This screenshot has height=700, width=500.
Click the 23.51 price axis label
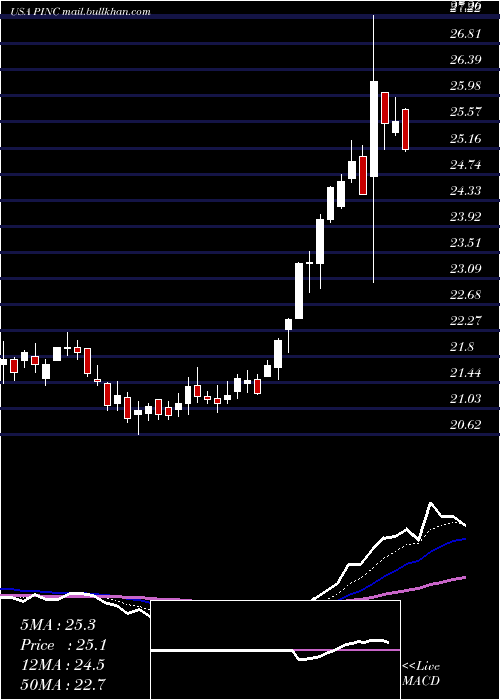[466, 243]
